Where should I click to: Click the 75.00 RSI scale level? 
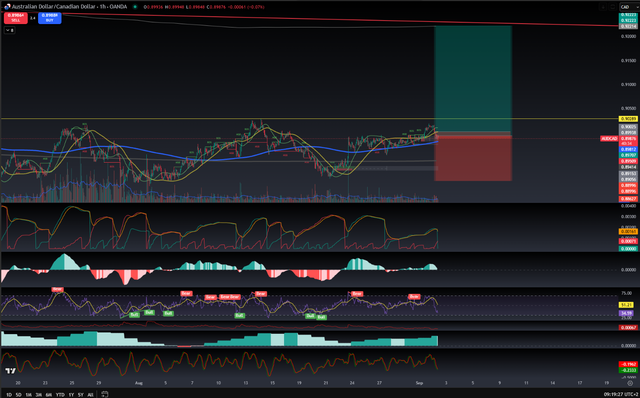point(627,293)
